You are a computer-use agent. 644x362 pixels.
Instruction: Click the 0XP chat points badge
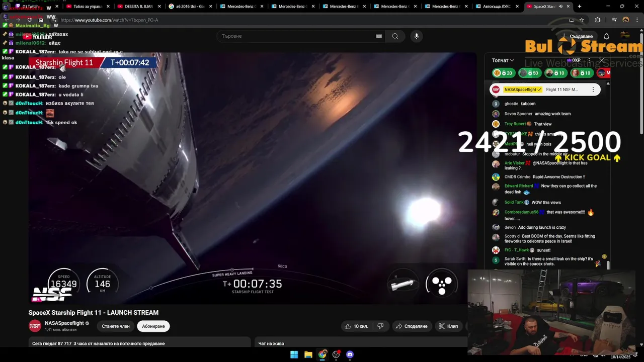click(574, 60)
